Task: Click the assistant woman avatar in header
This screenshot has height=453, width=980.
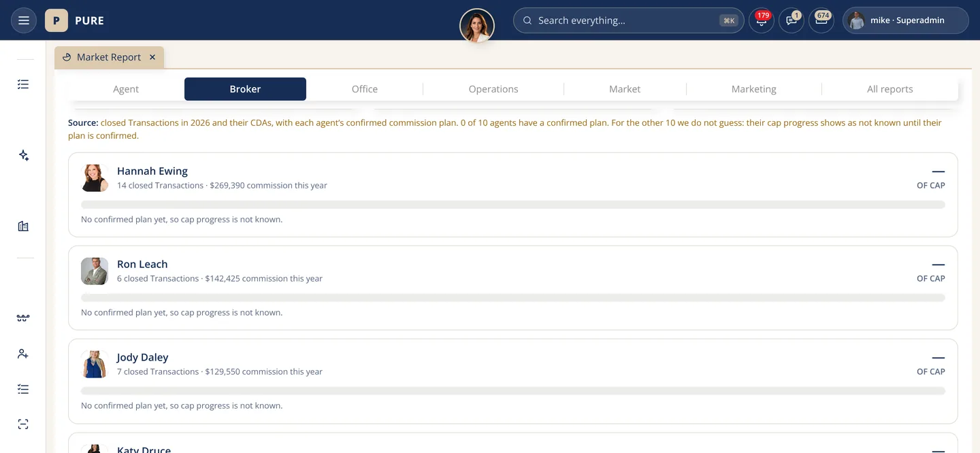Action: point(477,26)
